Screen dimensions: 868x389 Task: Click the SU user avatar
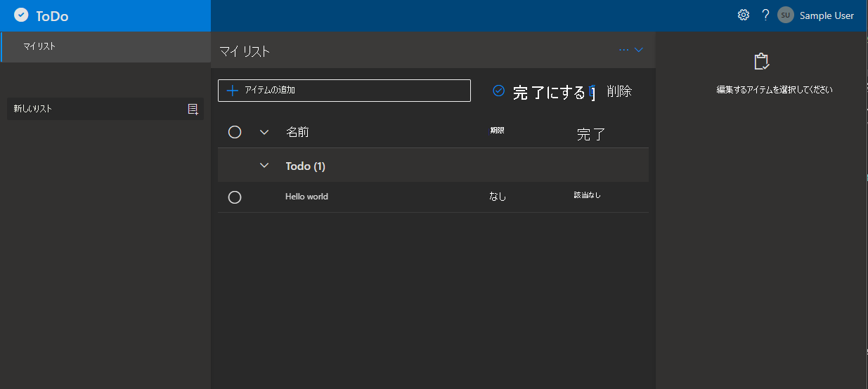(786, 15)
